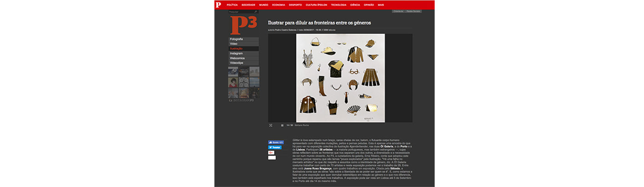
Task: Select Webcomics in the sidebar
Action: (x=244, y=58)
